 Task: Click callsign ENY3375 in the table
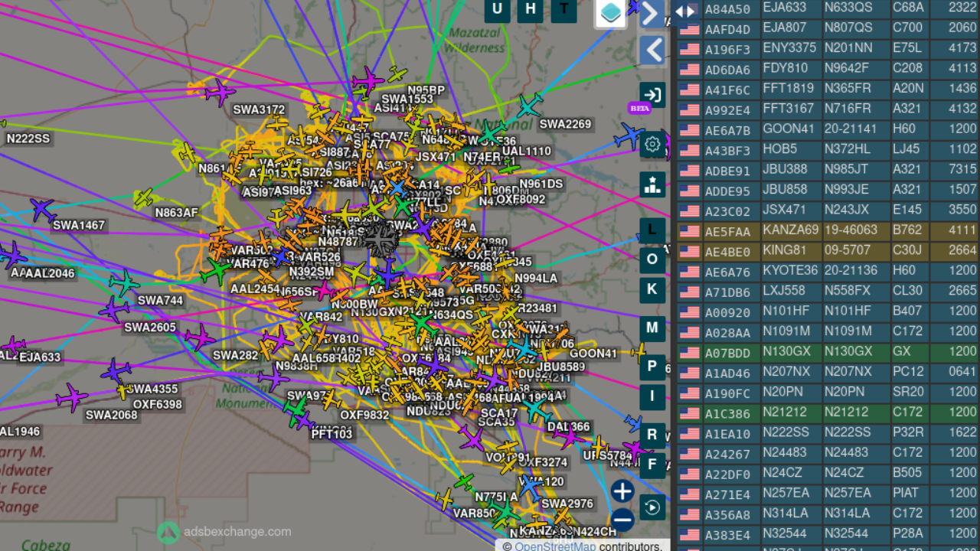coord(789,48)
